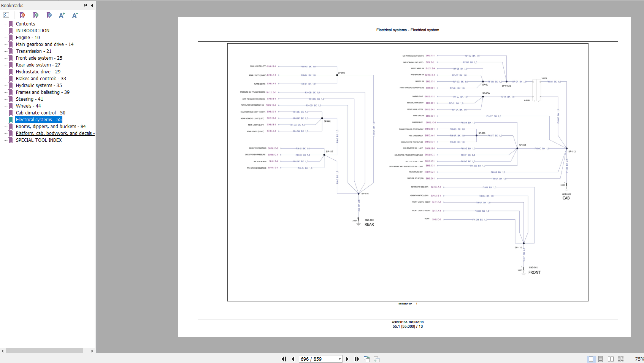This screenshot has height=363, width=644.
Task: Jump to the last page
Action: point(357,359)
